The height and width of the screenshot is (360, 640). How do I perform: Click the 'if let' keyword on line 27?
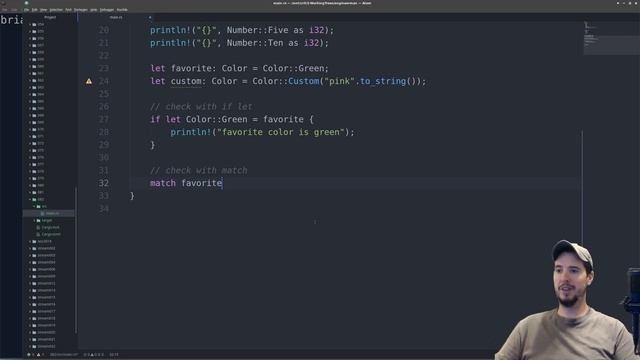point(165,119)
